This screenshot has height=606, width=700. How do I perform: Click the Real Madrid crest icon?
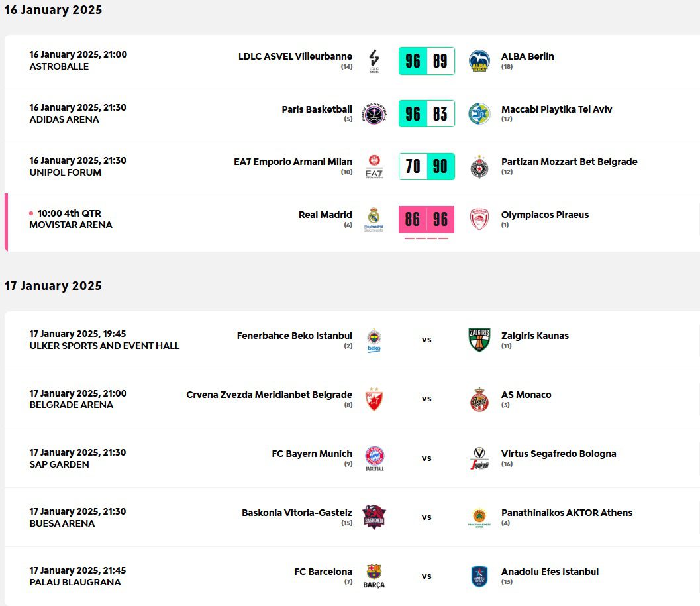374,219
